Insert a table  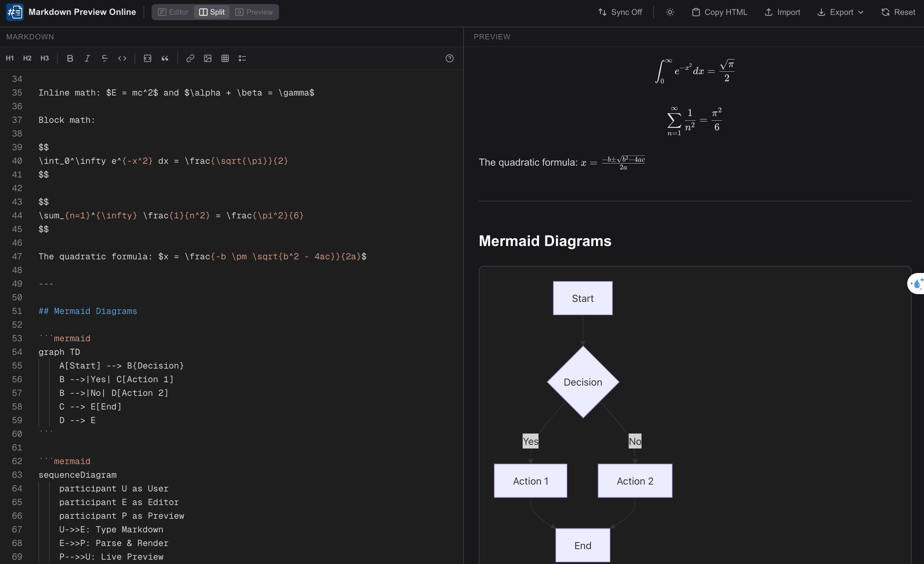pos(225,59)
